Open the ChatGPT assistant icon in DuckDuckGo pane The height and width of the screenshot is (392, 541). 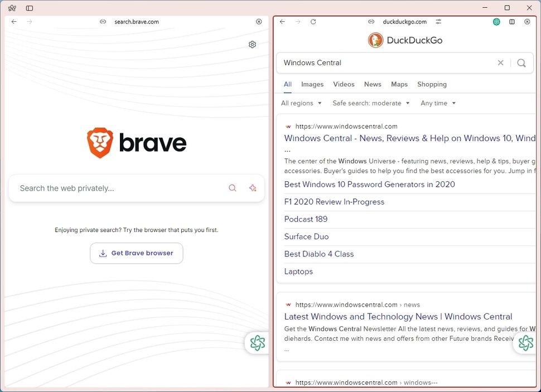[x=525, y=343]
